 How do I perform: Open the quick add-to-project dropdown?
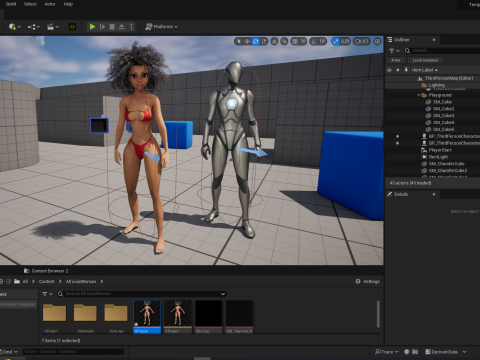point(15,27)
